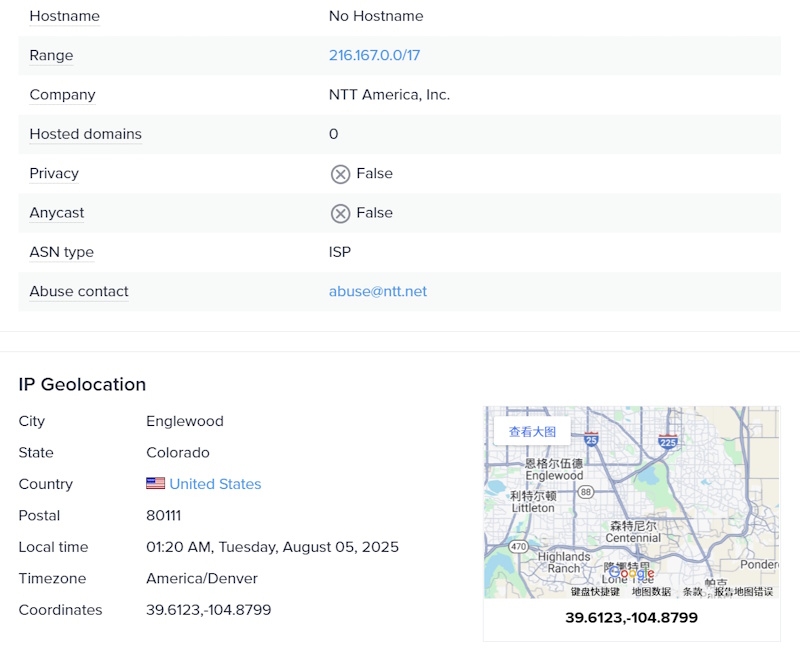This screenshot has width=800, height=651.
Task: Click the ASN type field label
Action: pos(61,252)
